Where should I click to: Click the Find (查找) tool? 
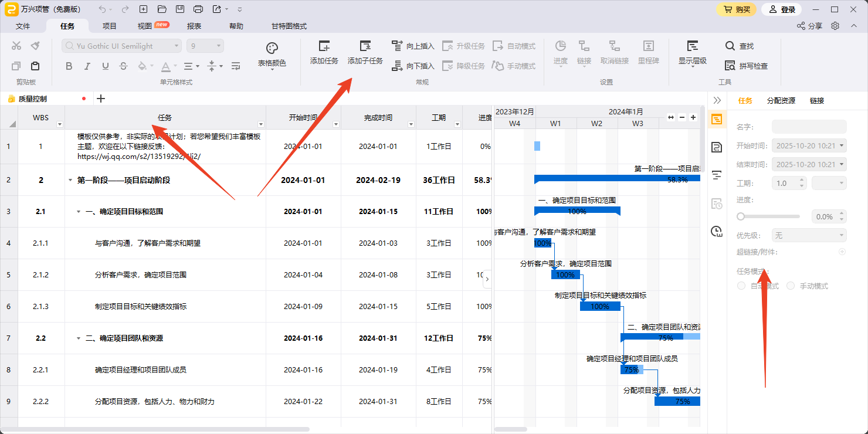pyautogui.click(x=739, y=46)
